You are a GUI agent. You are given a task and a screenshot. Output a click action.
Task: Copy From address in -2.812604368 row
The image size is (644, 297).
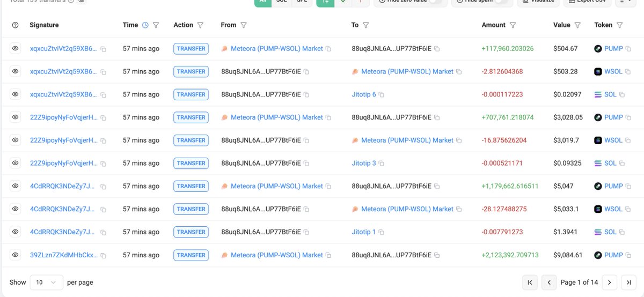coord(306,72)
